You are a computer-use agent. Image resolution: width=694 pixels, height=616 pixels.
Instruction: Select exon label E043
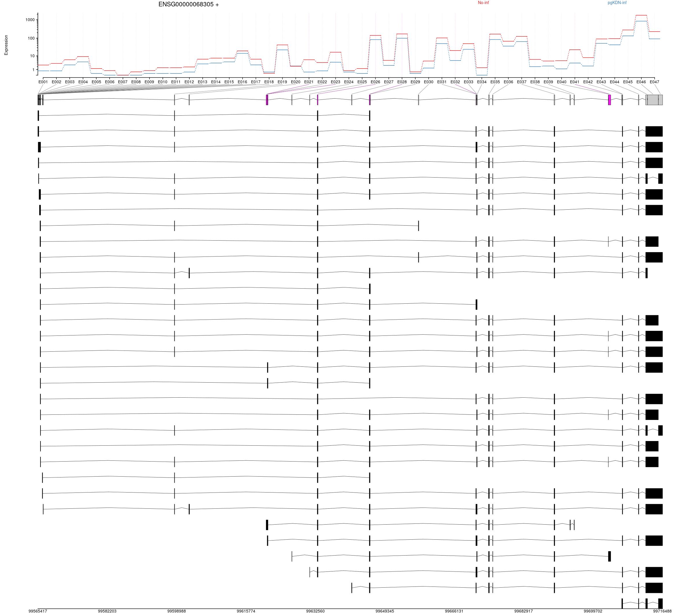click(601, 82)
